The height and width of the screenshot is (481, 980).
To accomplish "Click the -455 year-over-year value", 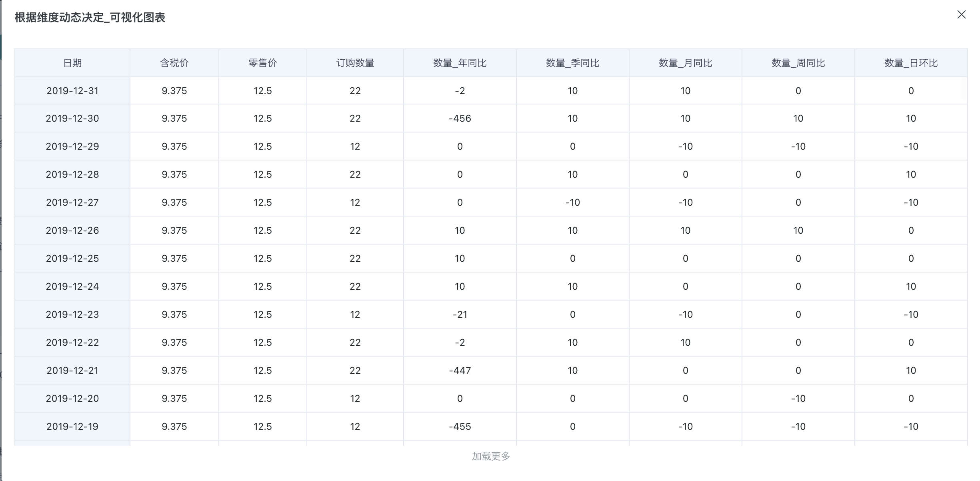I will click(460, 427).
